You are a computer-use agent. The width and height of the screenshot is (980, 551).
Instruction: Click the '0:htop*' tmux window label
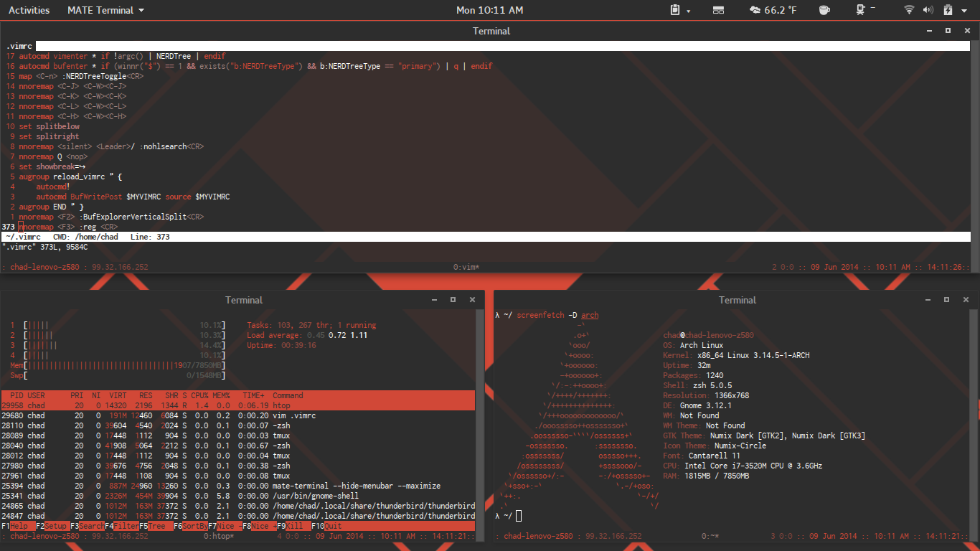[x=218, y=536]
